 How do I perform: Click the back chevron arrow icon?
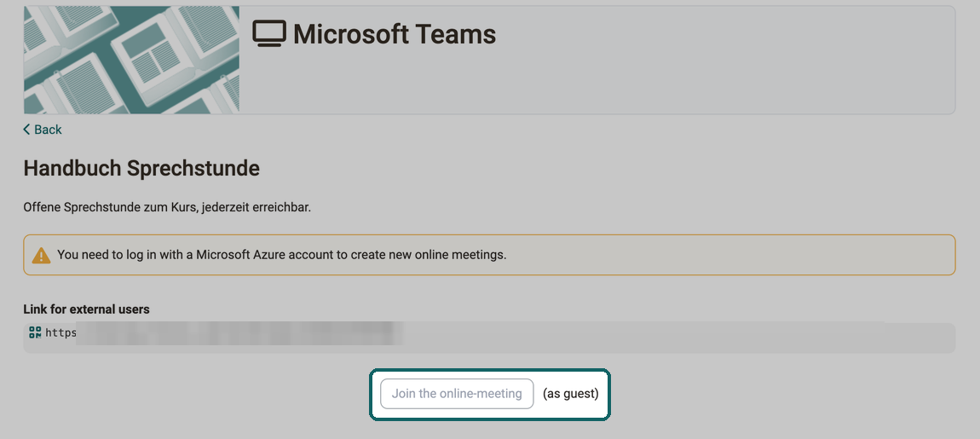(x=26, y=130)
